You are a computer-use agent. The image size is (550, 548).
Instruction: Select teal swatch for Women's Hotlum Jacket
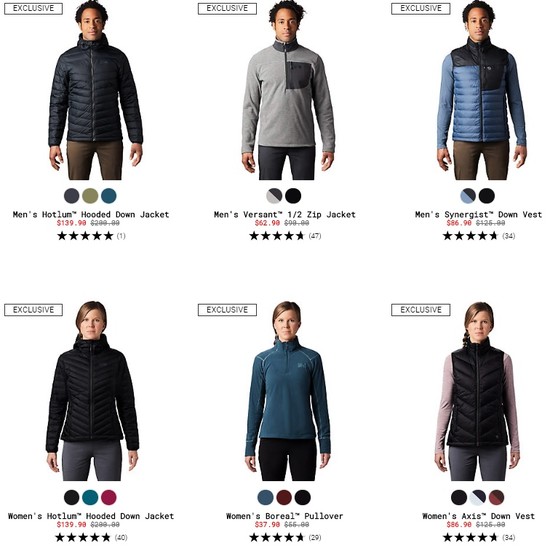[x=90, y=497]
